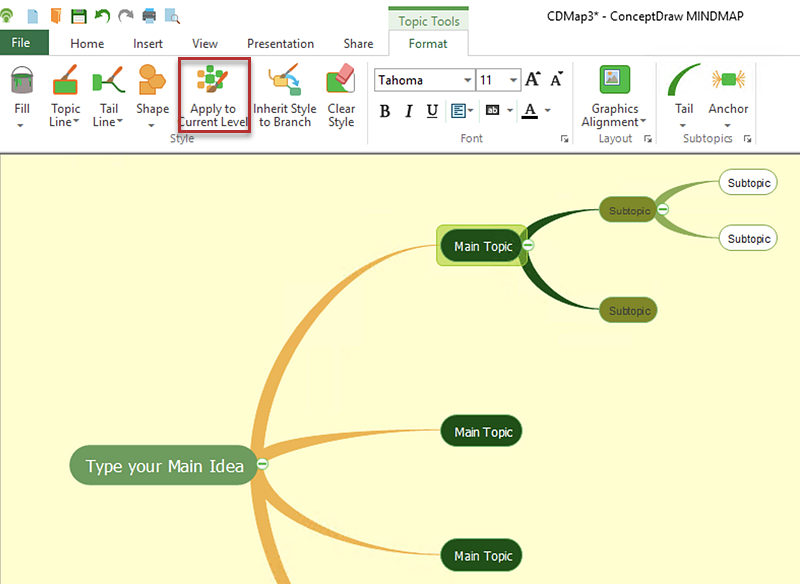Open print preview magnifier icon
The image size is (800, 584).
pyautogui.click(x=172, y=16)
